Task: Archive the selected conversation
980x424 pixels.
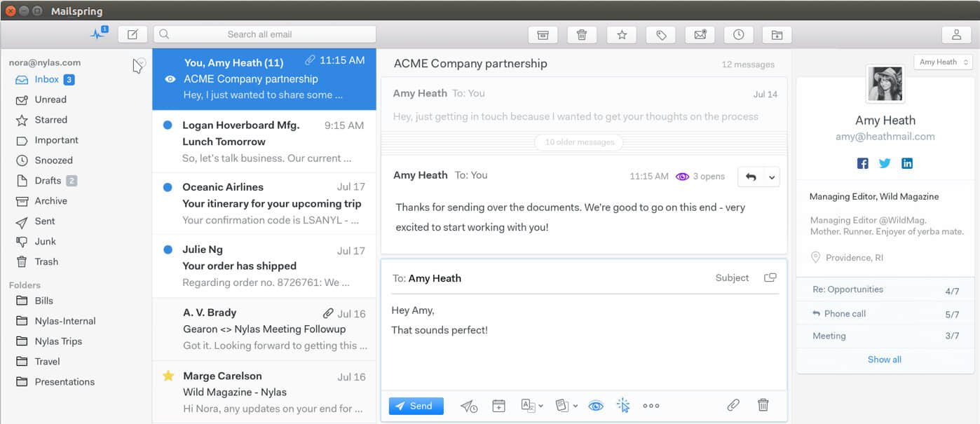Action: (543, 34)
